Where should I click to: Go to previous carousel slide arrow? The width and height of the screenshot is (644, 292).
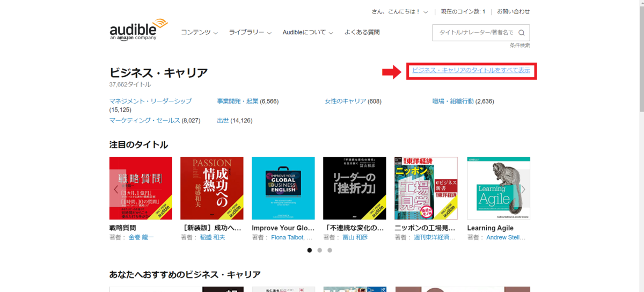point(117,188)
